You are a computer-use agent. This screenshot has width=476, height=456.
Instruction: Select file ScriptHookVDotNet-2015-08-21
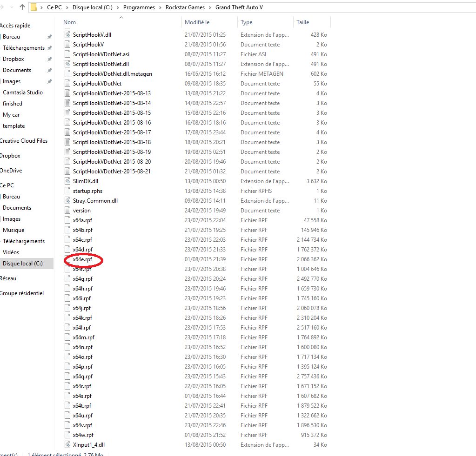[x=112, y=172]
